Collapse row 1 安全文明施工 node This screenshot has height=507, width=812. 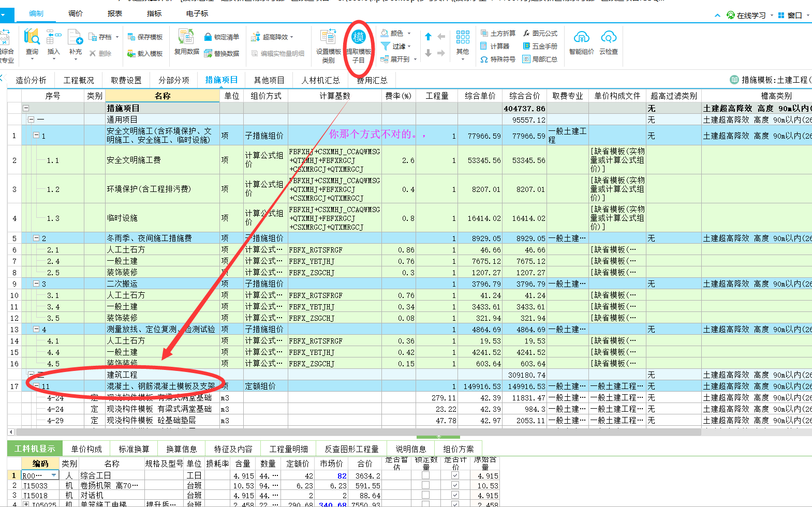click(36, 136)
